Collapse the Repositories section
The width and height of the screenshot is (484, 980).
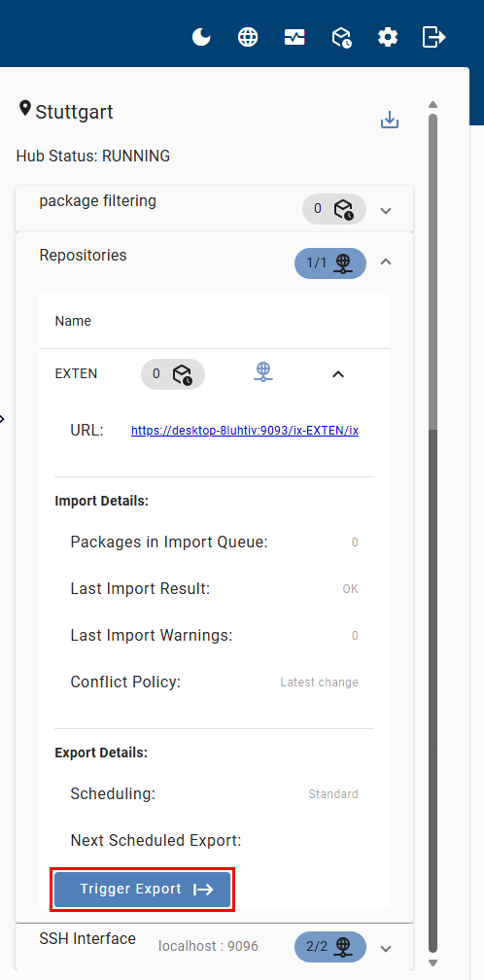[x=386, y=262]
